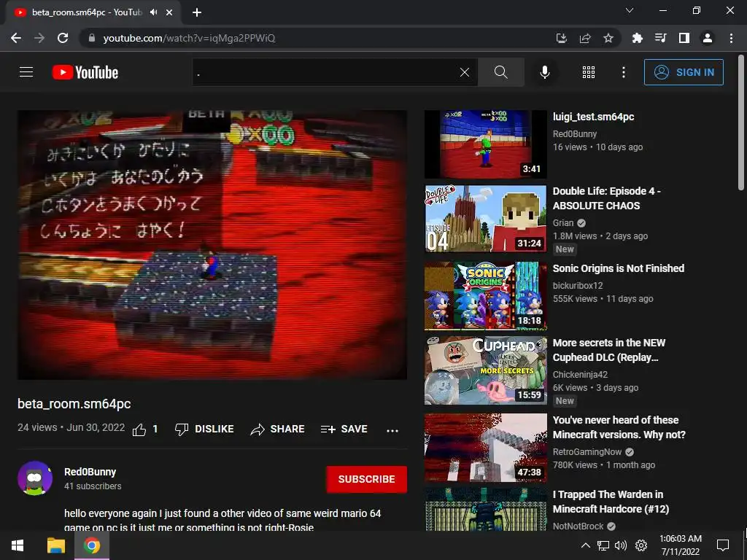The width and height of the screenshot is (747, 560).
Task: Save the video to a playlist
Action: coord(344,429)
